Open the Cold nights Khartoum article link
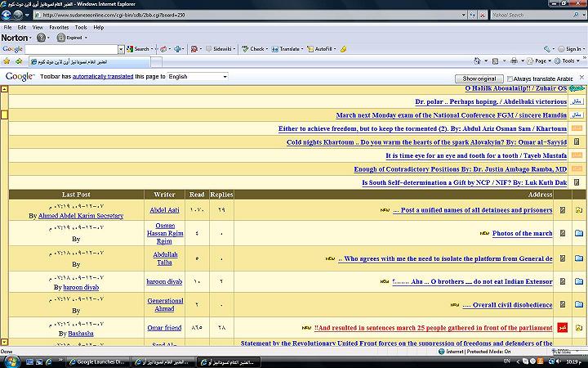 [x=426, y=142]
